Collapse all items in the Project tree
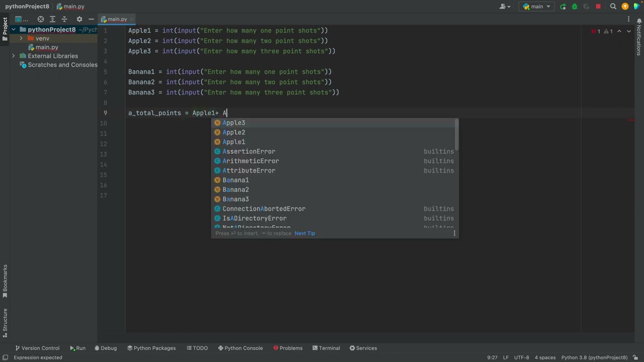The height and width of the screenshot is (362, 644). pos(64,19)
